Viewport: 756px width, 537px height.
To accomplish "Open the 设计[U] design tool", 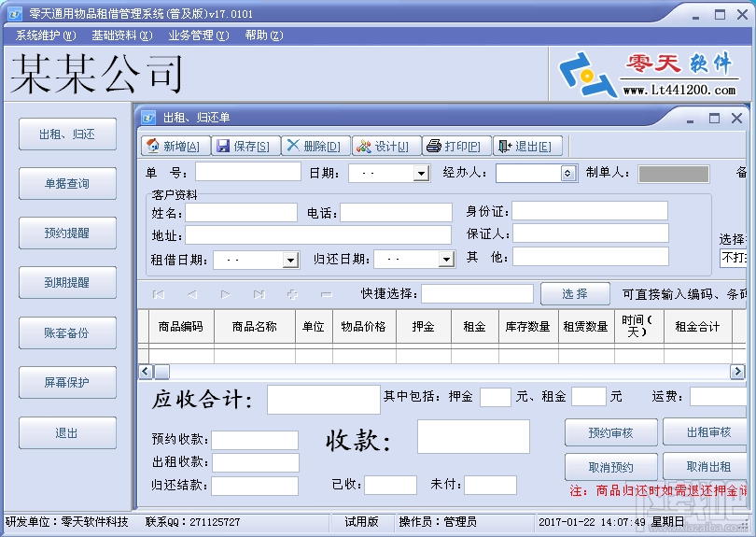I will pos(386,146).
